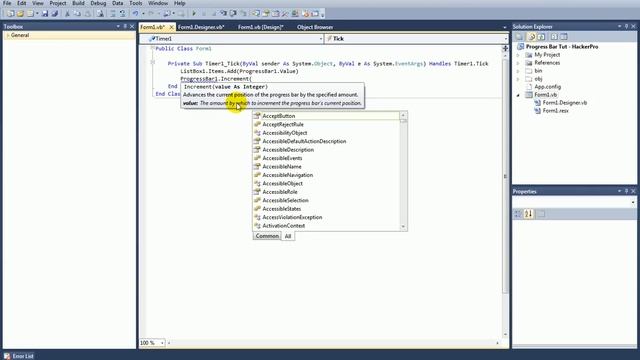The image size is (640, 360).
Task: Open the Debug menu
Action: (98, 3)
